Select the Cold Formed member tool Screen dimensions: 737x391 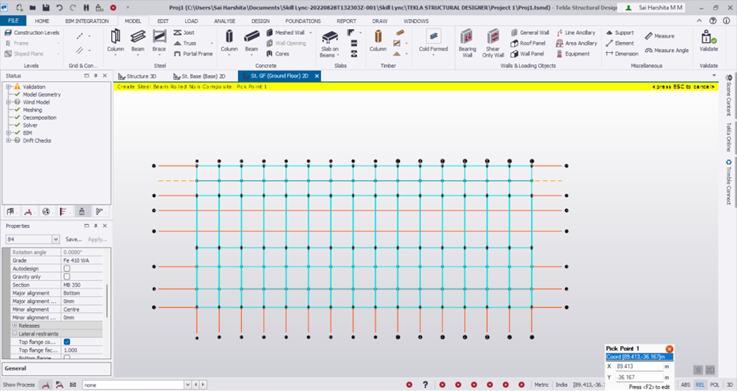(433, 40)
